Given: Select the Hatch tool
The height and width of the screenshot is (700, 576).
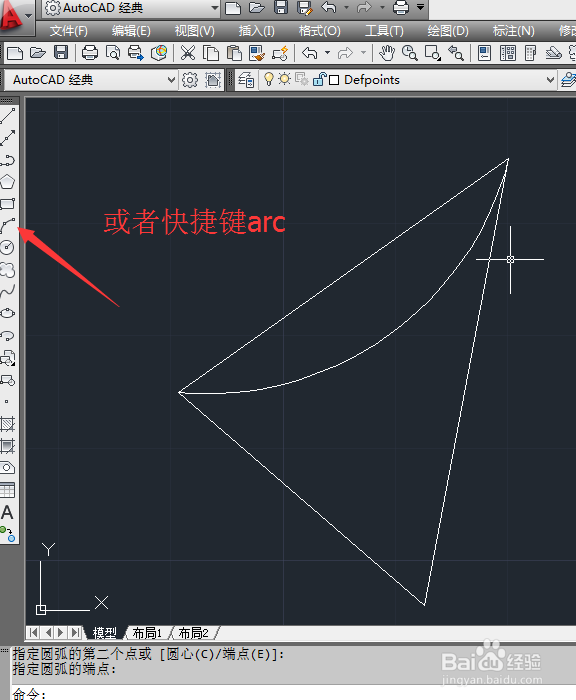Looking at the screenshot, I should click(x=8, y=424).
